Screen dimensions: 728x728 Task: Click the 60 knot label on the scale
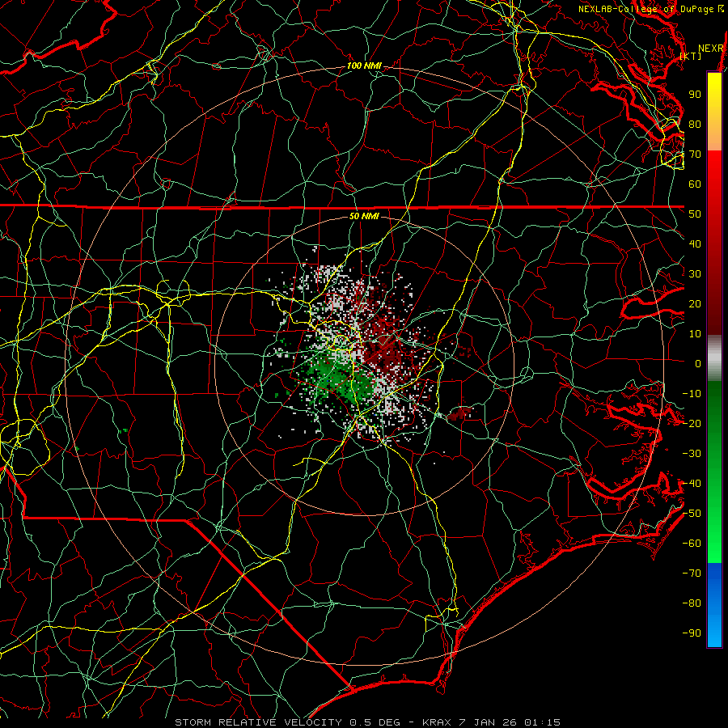click(695, 184)
